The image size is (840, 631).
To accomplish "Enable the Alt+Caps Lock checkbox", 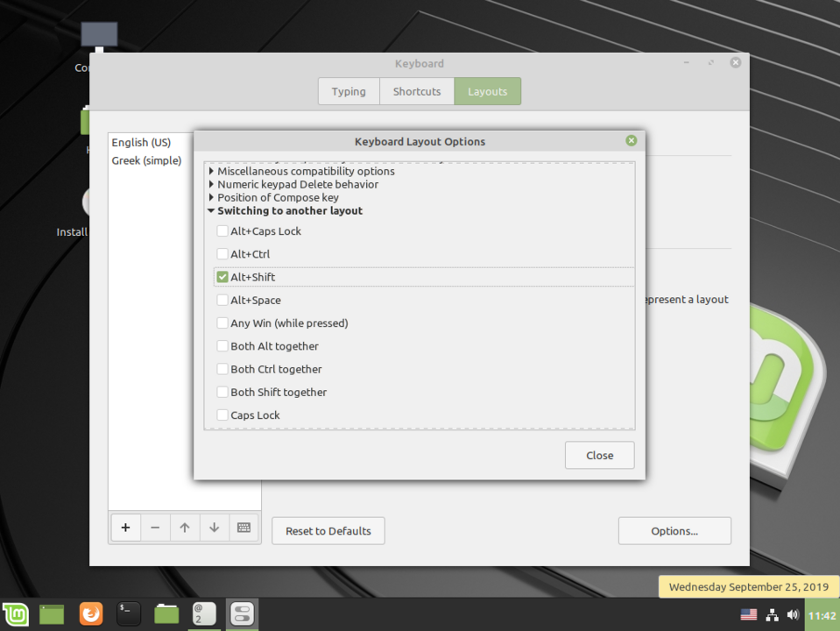I will coord(222,231).
